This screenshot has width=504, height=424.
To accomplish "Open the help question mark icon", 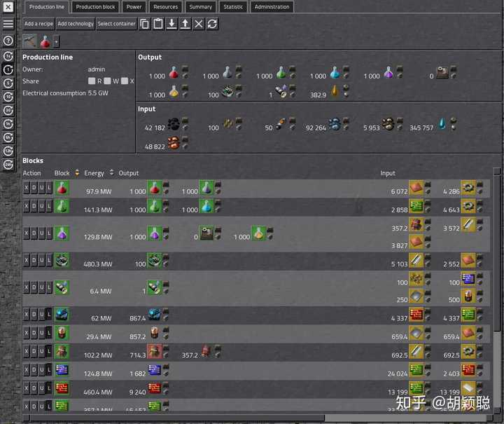I will tap(8, 41).
